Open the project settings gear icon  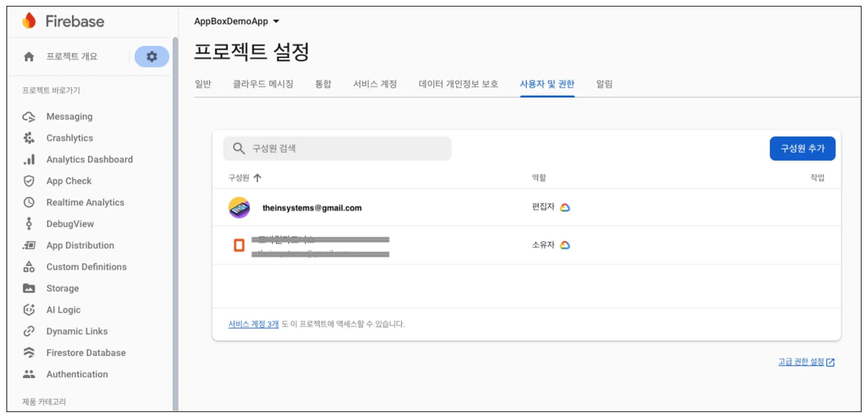click(152, 56)
